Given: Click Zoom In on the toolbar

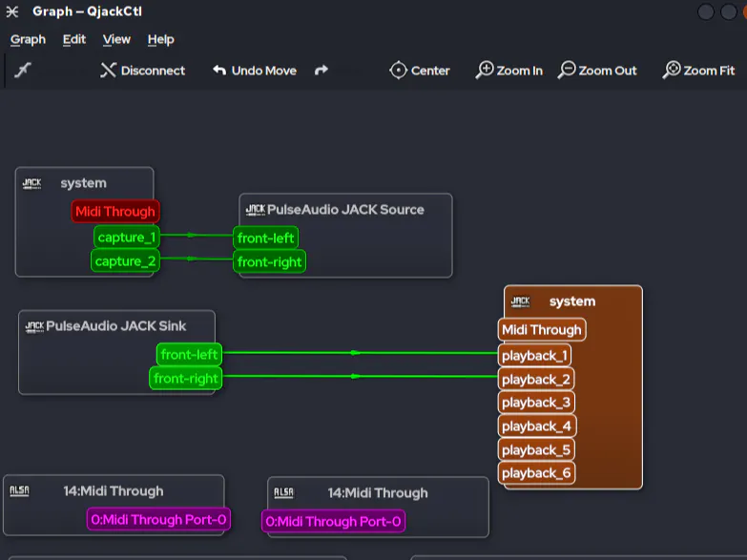Looking at the screenshot, I should 509,71.
